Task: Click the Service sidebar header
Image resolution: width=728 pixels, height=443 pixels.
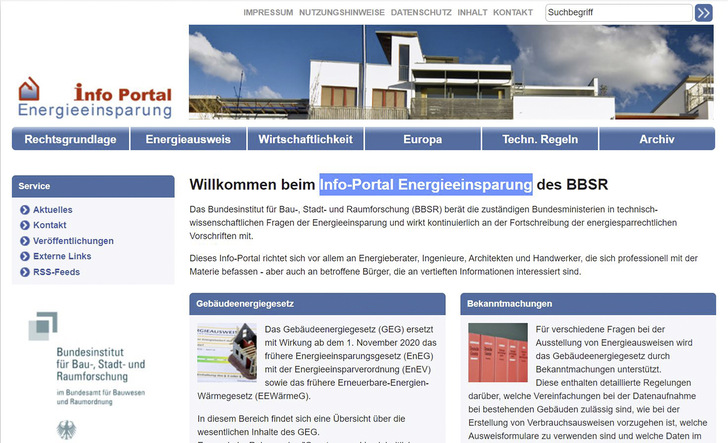Action: 93,186
